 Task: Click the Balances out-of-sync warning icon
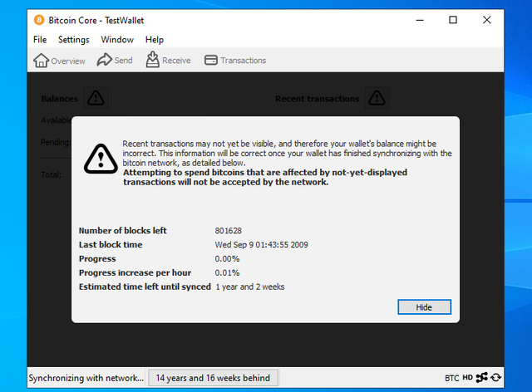[x=96, y=98]
